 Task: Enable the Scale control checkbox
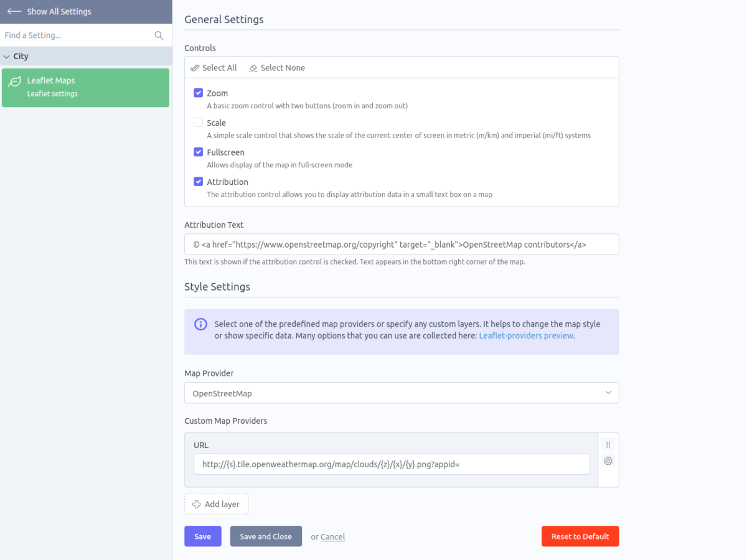198,123
